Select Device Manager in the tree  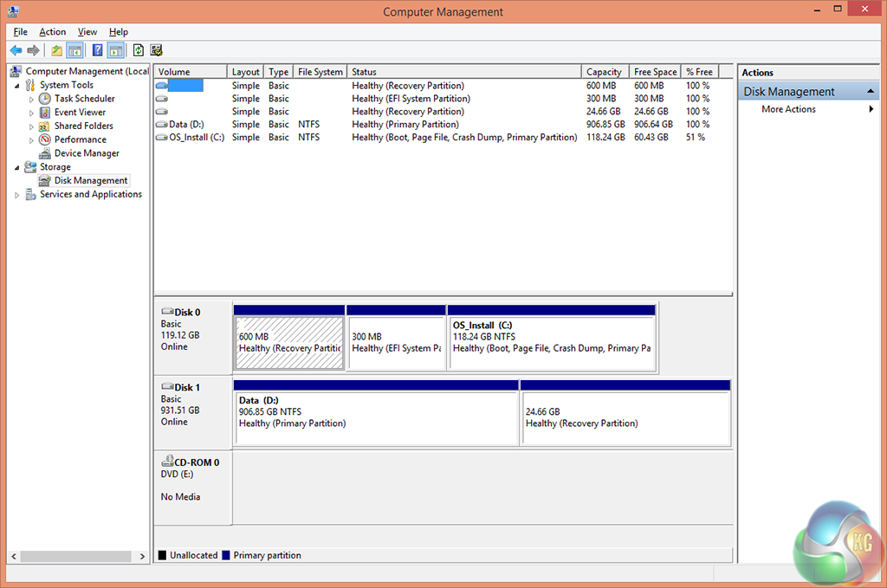click(87, 153)
